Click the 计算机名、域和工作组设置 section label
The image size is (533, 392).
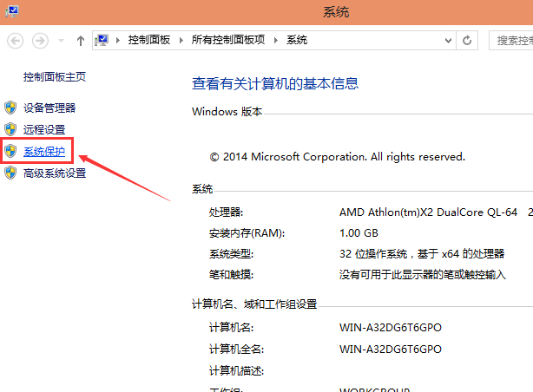[254, 304]
